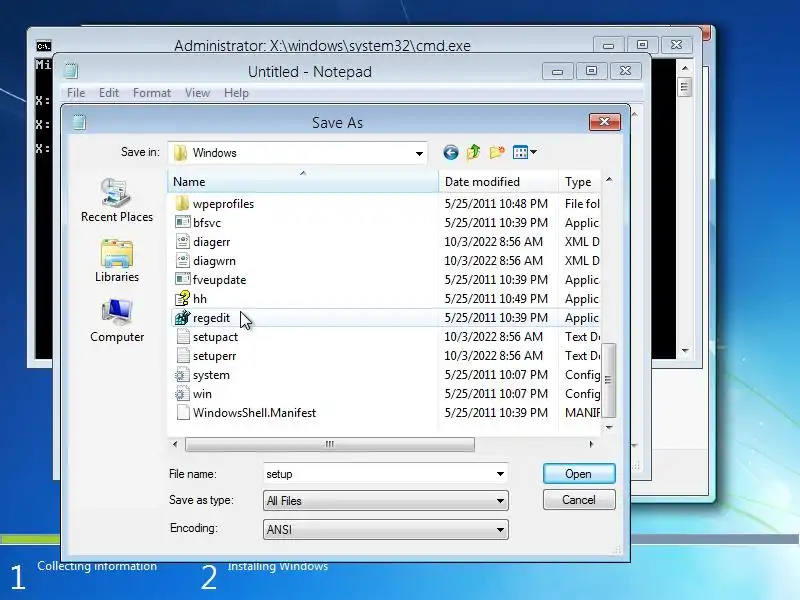Open the Notepad Help menu

pyautogui.click(x=236, y=93)
